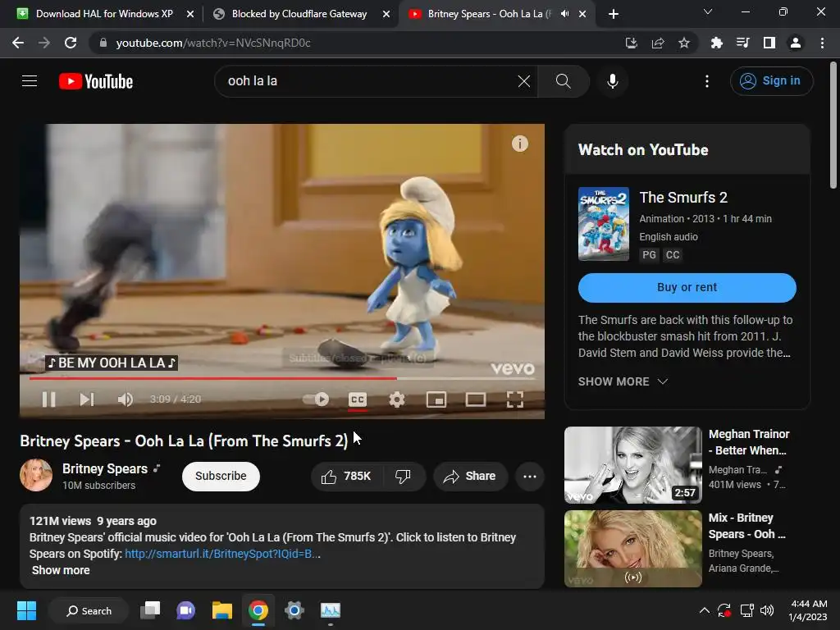Image resolution: width=840 pixels, height=630 pixels.
Task: Clear the search box text
Action: [x=524, y=81]
